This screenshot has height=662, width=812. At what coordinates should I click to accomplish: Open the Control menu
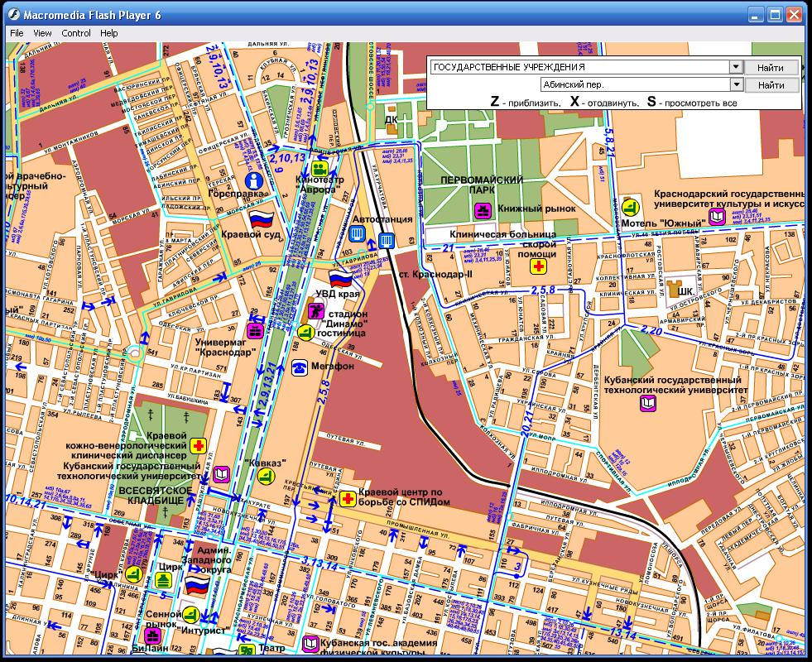(76, 33)
